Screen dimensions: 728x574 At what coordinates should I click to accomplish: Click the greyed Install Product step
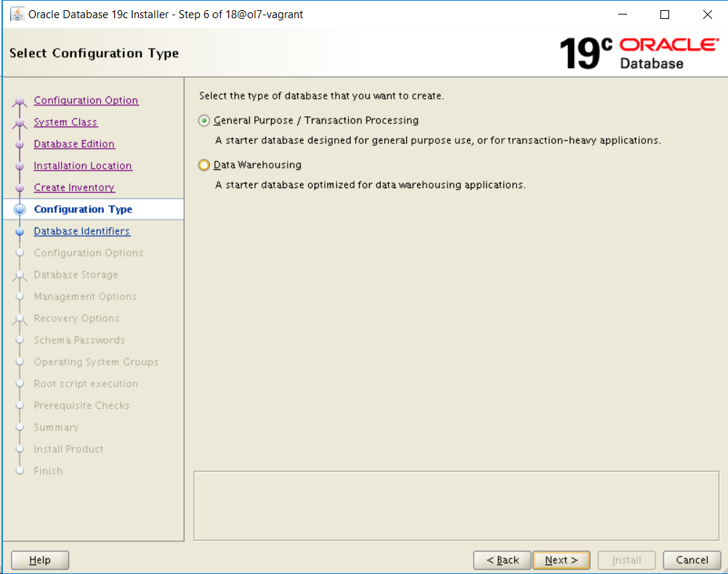click(x=69, y=450)
